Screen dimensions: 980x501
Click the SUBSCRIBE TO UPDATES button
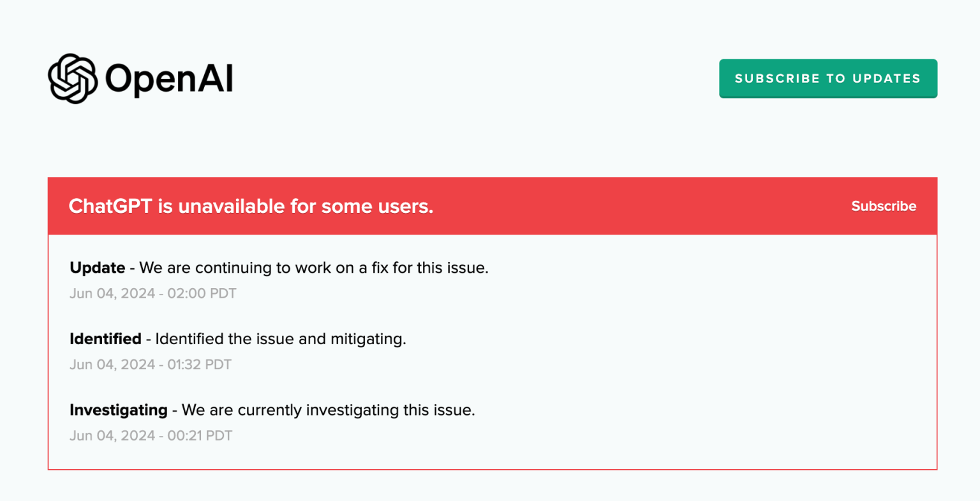pos(828,78)
